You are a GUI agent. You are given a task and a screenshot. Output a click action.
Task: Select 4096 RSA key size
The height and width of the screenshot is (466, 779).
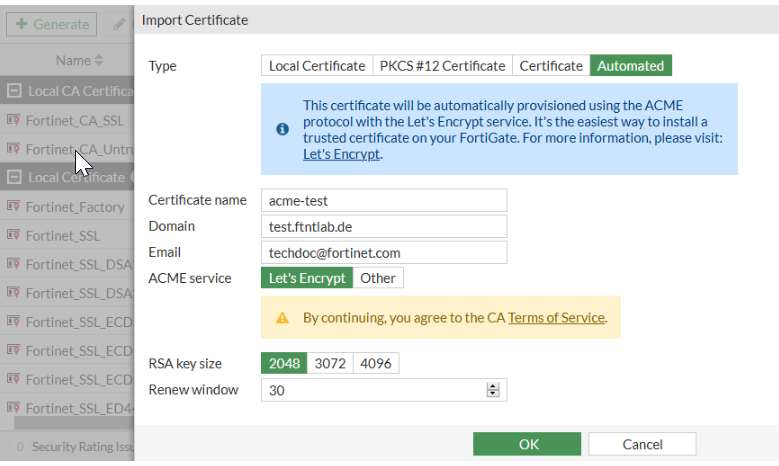(x=375, y=363)
